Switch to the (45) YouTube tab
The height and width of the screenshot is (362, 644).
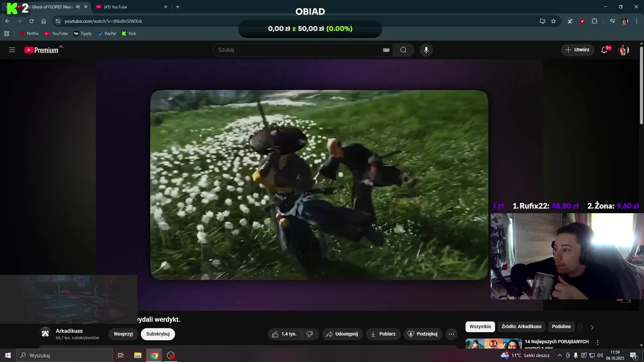[x=132, y=7]
